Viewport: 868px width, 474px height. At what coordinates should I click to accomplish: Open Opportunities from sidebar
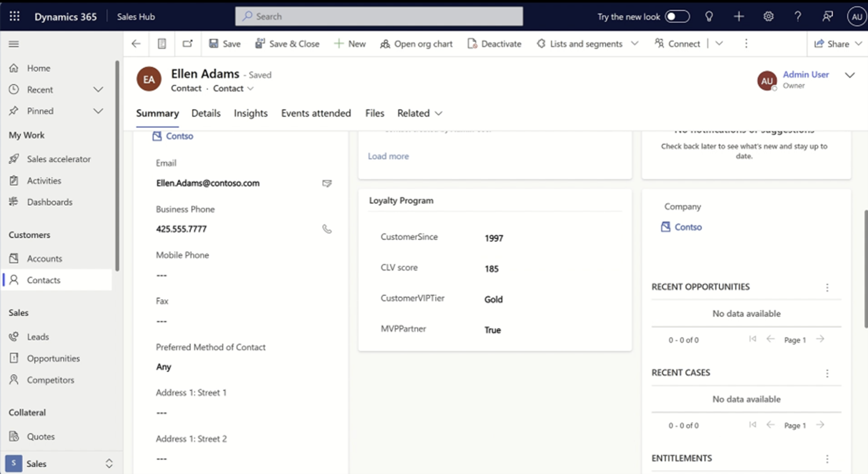[53, 358]
